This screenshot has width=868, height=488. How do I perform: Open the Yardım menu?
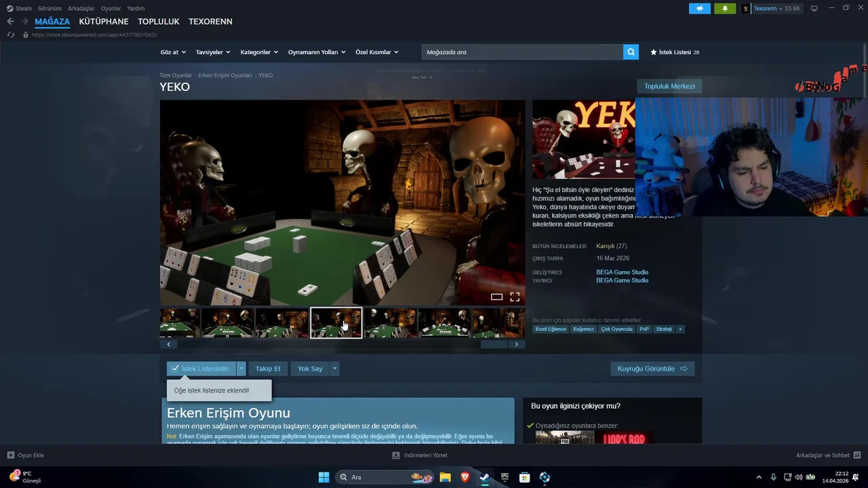click(136, 8)
